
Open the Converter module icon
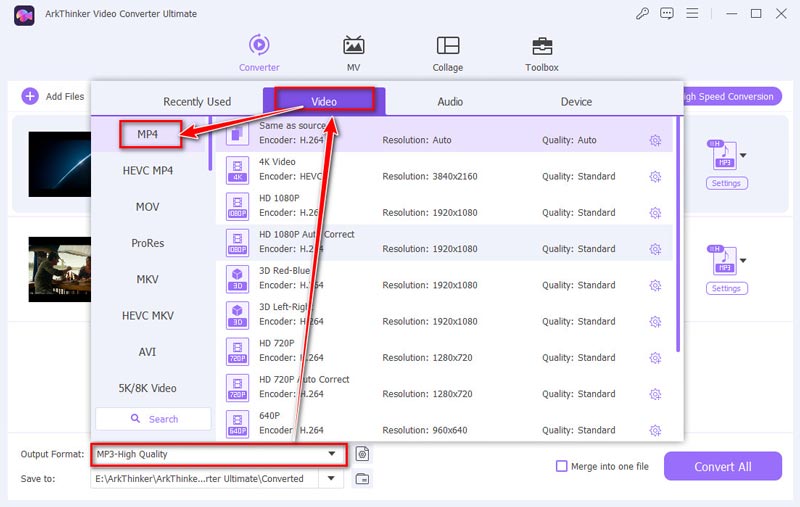tap(259, 47)
